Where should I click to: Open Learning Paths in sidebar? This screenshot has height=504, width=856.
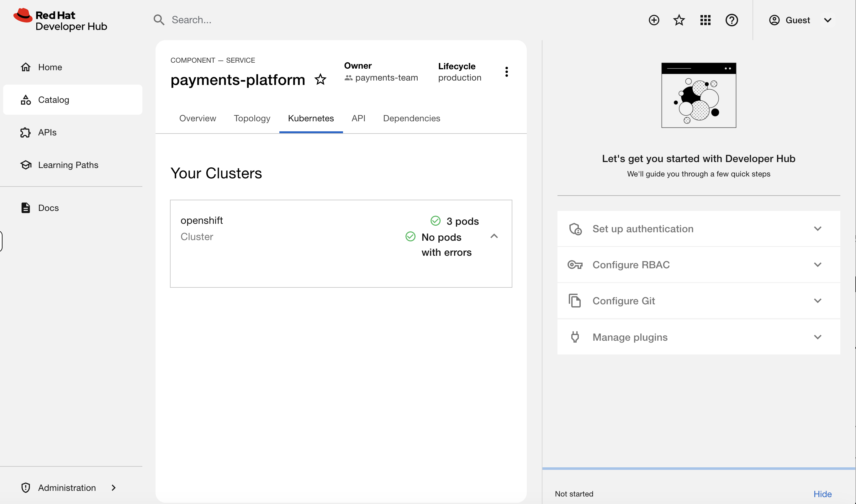[x=73, y=165]
